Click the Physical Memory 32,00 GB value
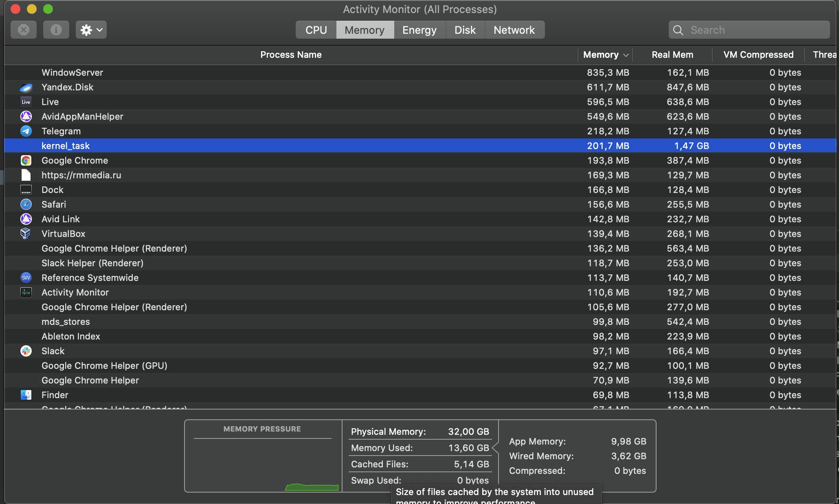Screen dimensions: 839x504 tap(468, 432)
